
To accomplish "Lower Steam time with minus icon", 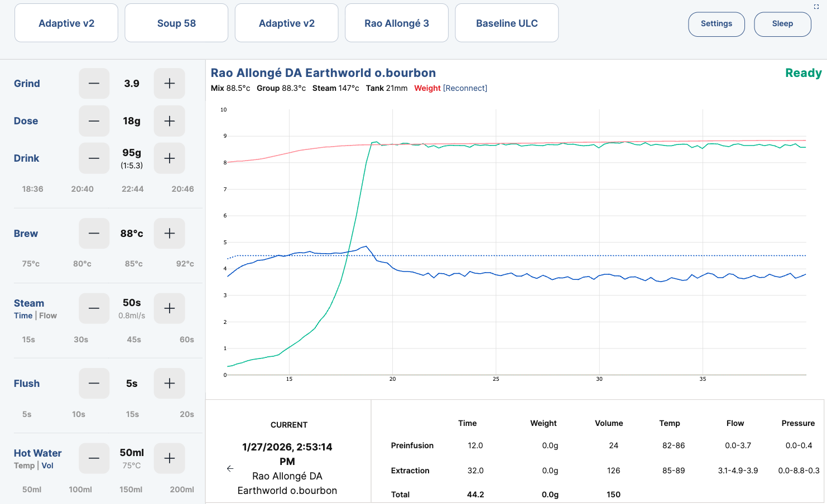I will (x=94, y=308).
